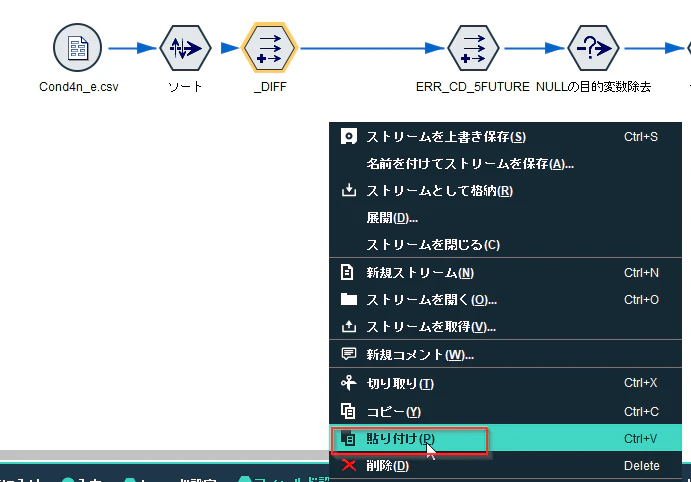
Task: Choose ストリームを取得(V)... menu entry
Action: click(505, 327)
